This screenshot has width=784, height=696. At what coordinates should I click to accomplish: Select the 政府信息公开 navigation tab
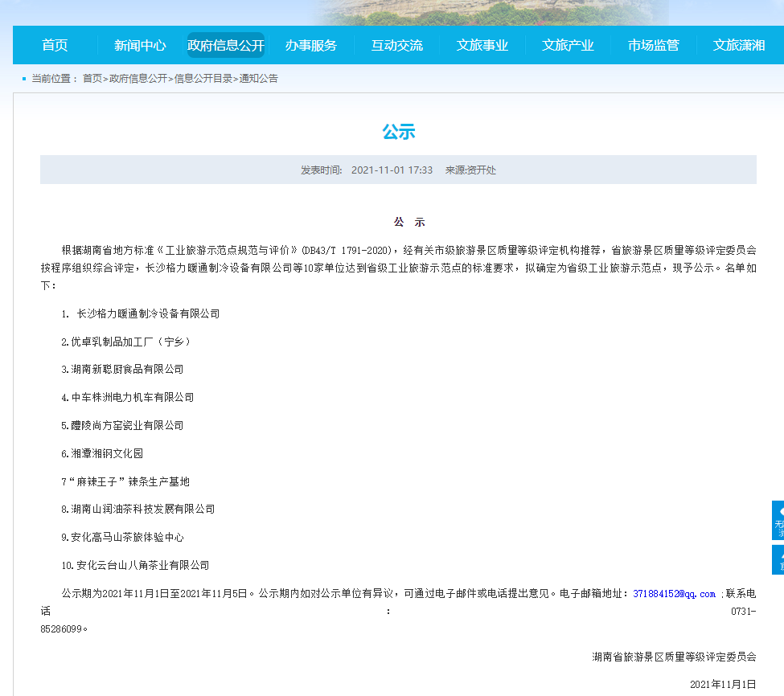[225, 46]
